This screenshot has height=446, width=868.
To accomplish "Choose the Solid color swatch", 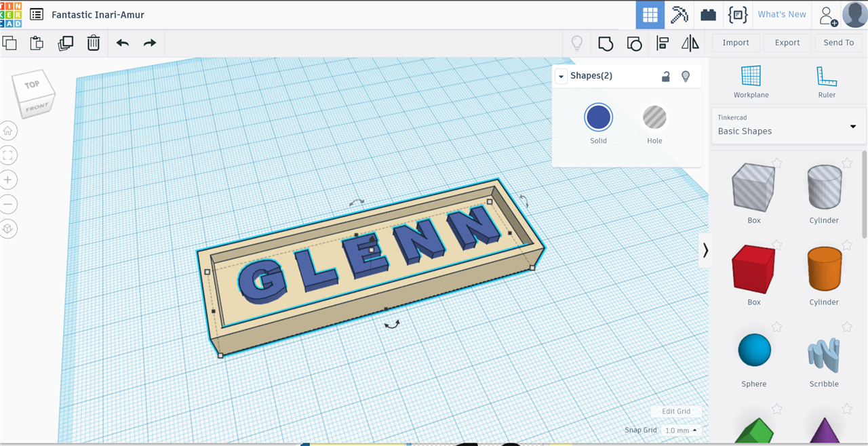I will [x=598, y=117].
